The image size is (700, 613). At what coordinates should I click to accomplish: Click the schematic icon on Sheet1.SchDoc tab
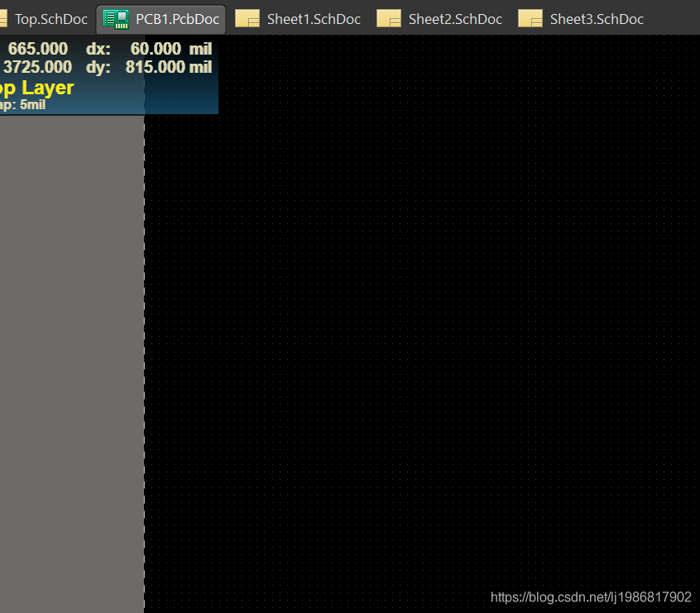(247, 19)
